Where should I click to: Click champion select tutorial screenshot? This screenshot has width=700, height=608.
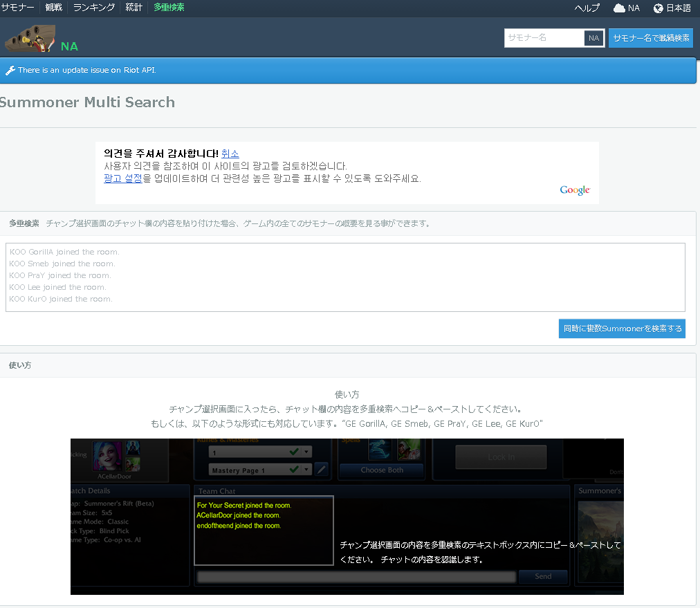347,517
